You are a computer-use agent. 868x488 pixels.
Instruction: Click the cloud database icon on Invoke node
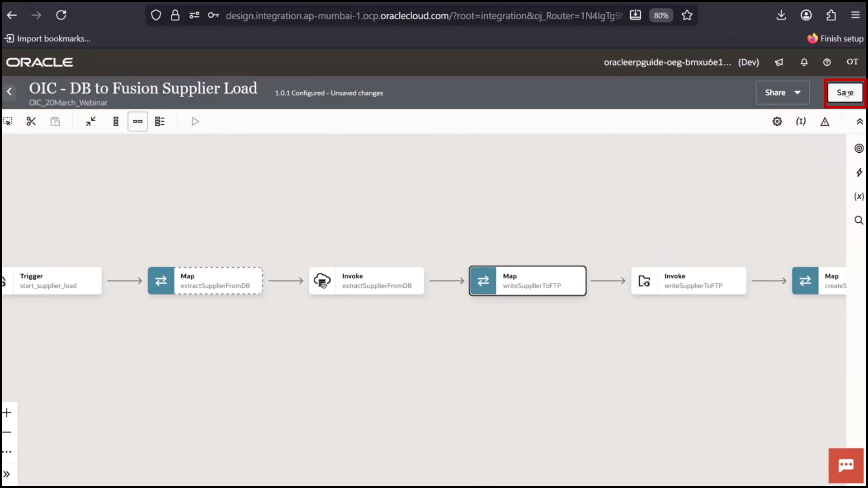pos(322,281)
